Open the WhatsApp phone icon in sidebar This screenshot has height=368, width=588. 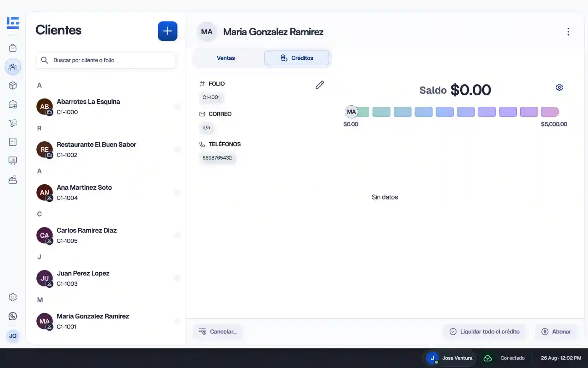[x=13, y=316]
